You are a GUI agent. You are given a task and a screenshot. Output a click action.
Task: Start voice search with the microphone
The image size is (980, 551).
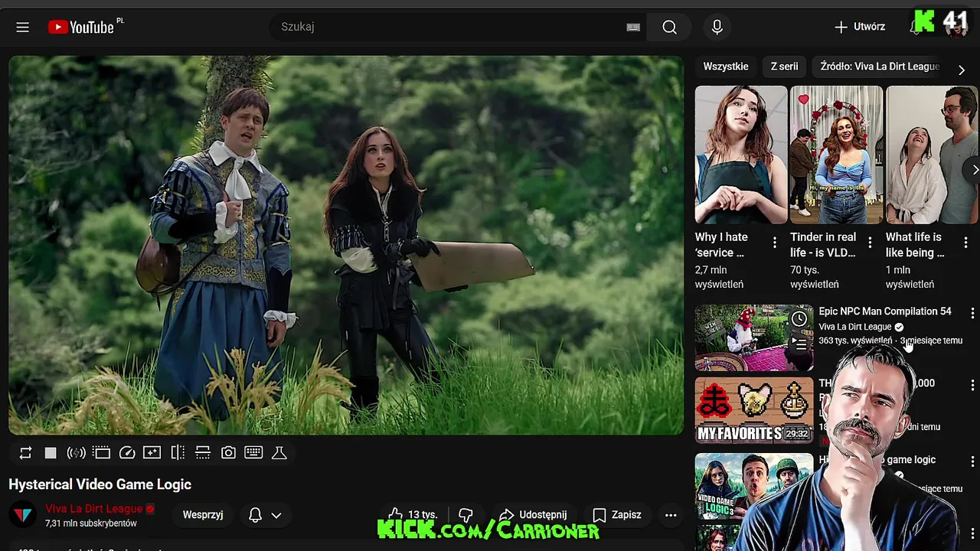pos(717,27)
